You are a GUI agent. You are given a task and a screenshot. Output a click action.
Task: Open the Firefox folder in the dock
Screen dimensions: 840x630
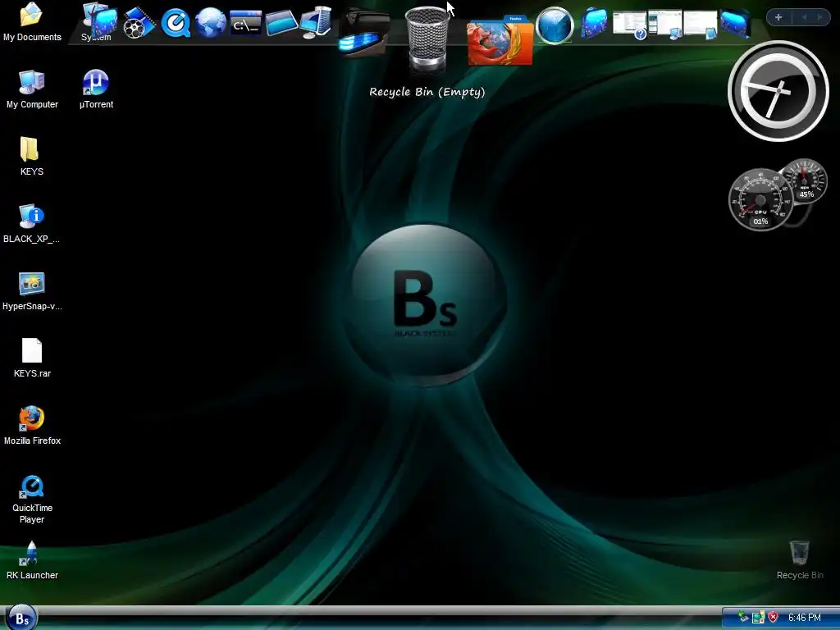point(500,41)
